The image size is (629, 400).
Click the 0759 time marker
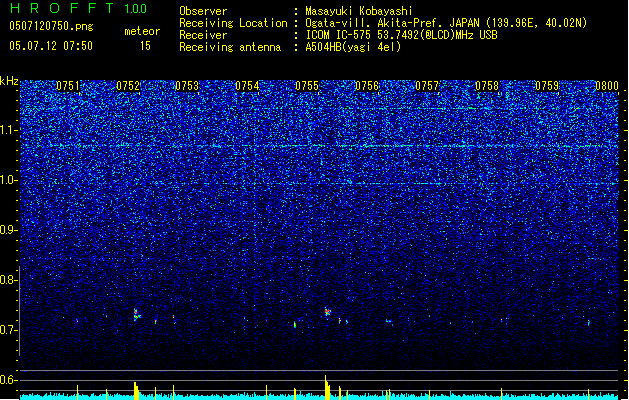coord(547,86)
